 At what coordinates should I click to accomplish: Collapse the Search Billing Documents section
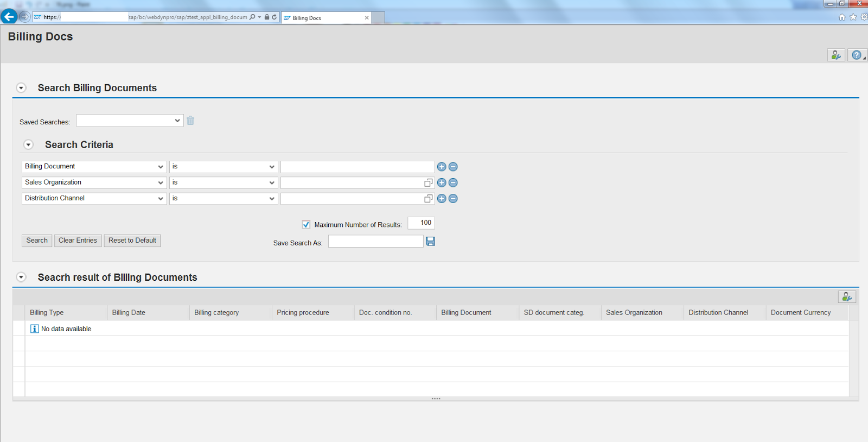(21, 88)
